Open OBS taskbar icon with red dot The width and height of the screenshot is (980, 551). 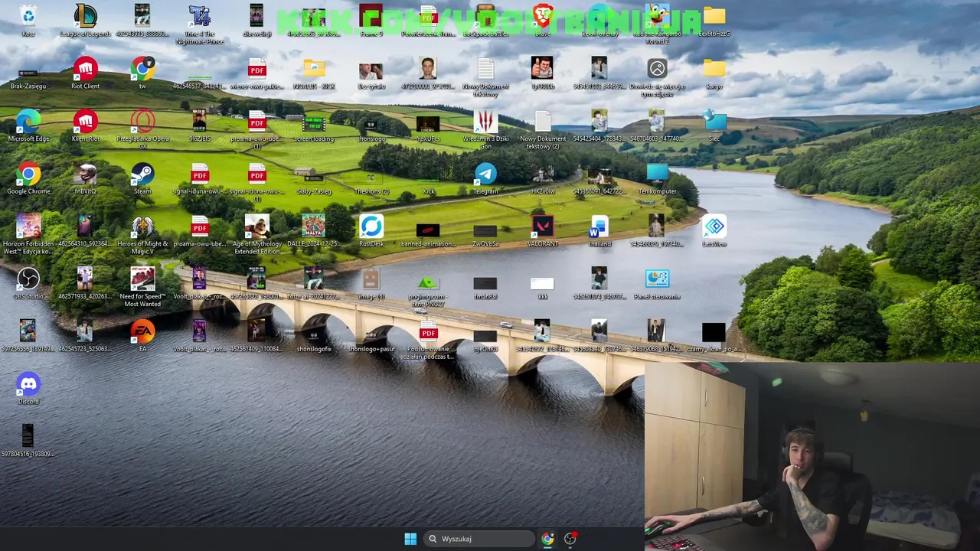[570, 539]
